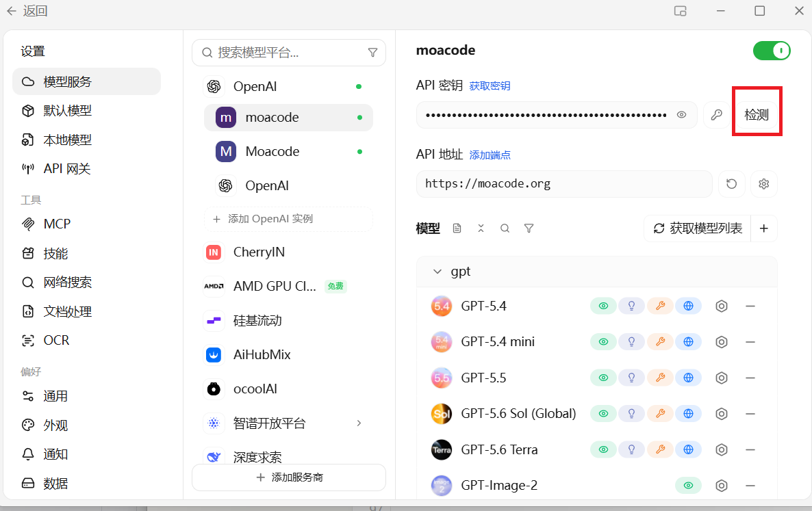The image size is (812, 511).
Task: Click vision eye badge for GPT-5.4
Action: tap(603, 306)
